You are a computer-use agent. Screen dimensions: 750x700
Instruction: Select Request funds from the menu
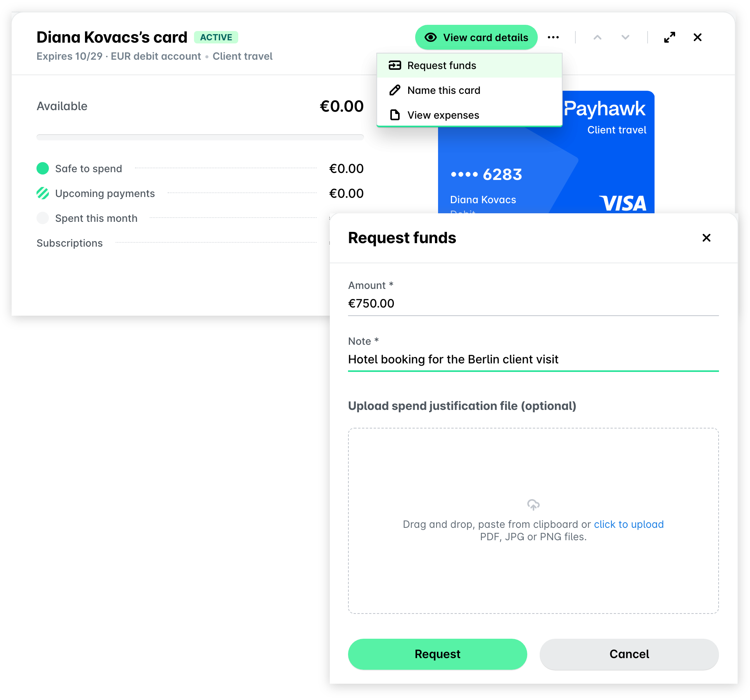pyautogui.click(x=469, y=66)
